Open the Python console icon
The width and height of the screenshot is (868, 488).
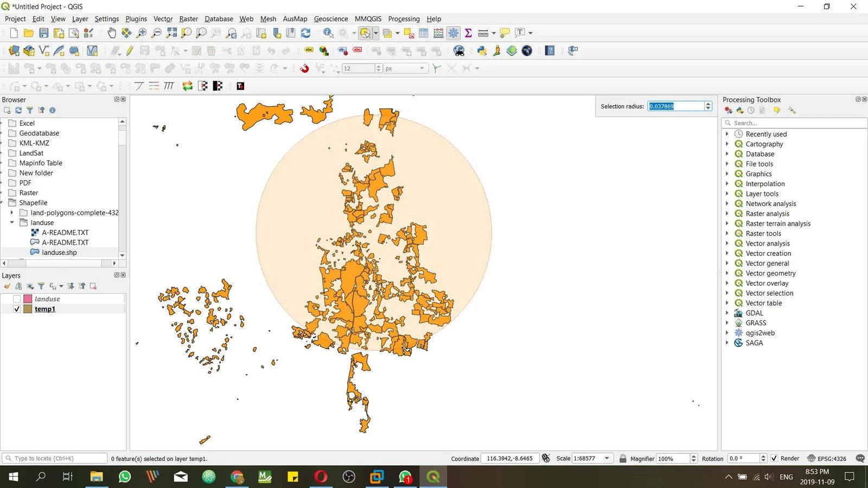[482, 51]
